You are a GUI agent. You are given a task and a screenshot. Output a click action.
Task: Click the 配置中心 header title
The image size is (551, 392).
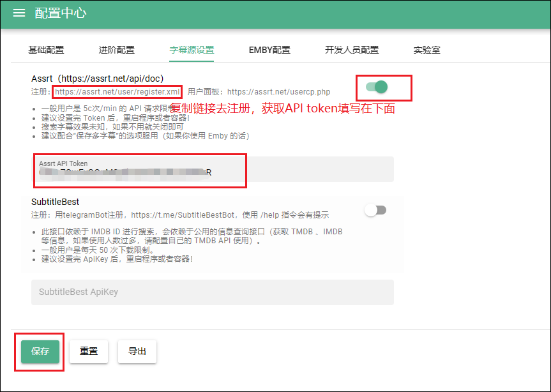tap(60, 13)
